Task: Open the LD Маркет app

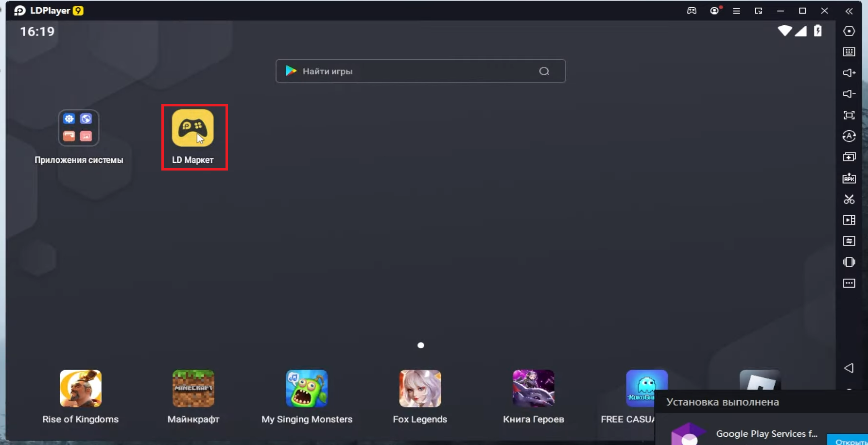Action: 192,128
